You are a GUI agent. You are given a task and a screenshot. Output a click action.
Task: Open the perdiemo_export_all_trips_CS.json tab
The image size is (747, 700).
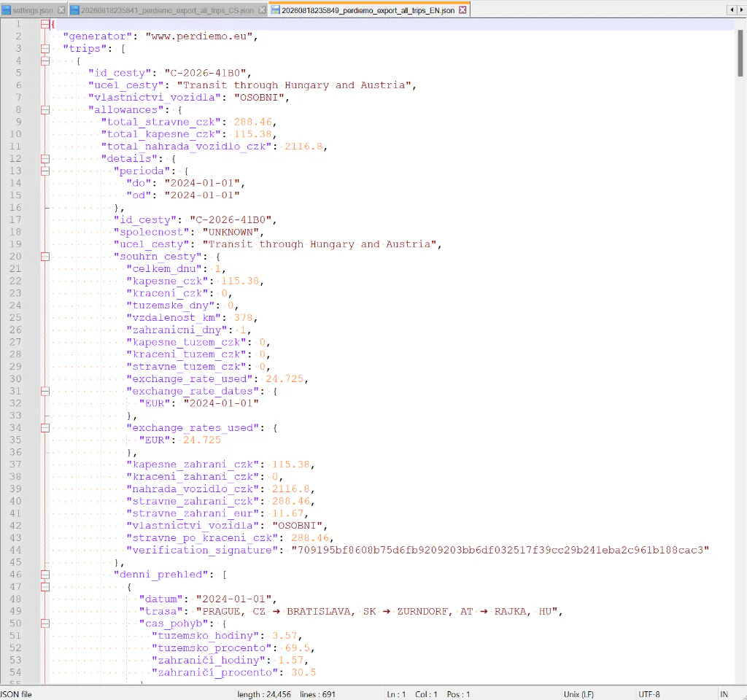click(167, 10)
